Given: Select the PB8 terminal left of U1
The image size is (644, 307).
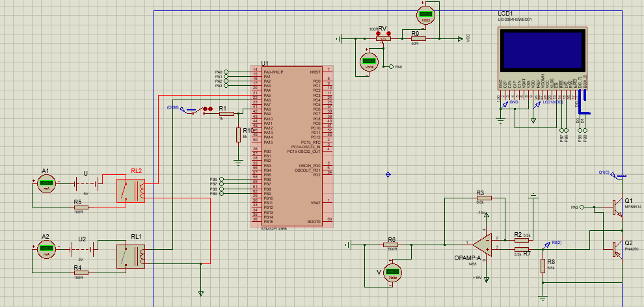Looking at the screenshot, I should click(x=221, y=189).
